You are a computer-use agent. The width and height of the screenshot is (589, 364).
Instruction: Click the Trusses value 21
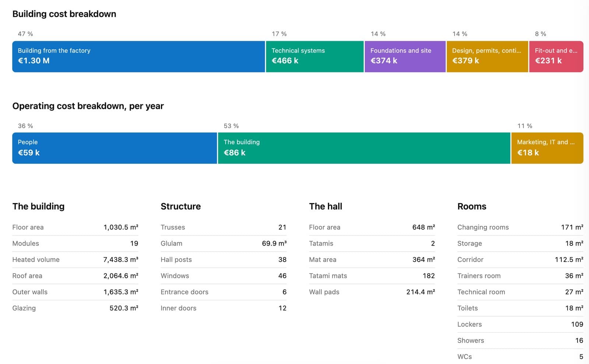(x=282, y=227)
